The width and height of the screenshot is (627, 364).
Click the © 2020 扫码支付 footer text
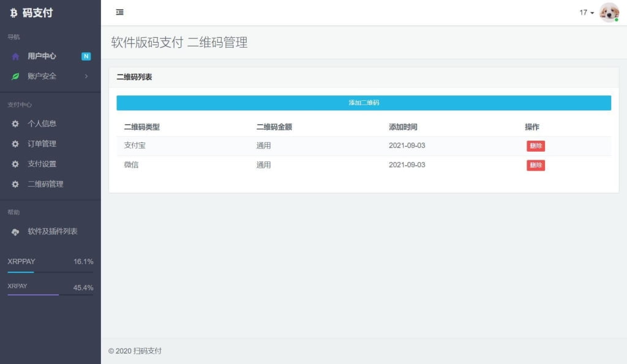[x=135, y=351]
